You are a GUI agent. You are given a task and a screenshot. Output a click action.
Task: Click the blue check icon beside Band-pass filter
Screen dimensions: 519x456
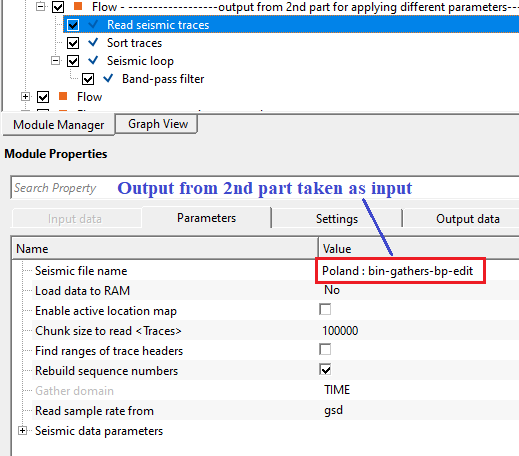108,78
